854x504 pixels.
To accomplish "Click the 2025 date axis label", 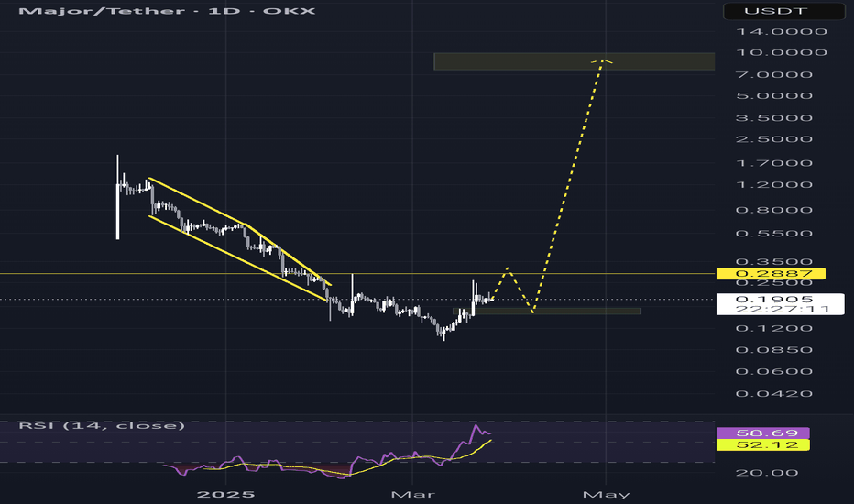I will coord(225,495).
